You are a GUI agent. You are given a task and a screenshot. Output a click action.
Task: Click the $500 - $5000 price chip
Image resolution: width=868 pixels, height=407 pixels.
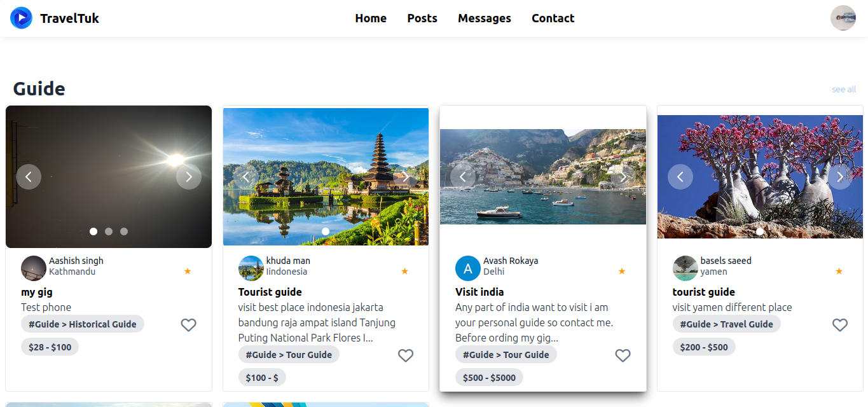point(489,378)
